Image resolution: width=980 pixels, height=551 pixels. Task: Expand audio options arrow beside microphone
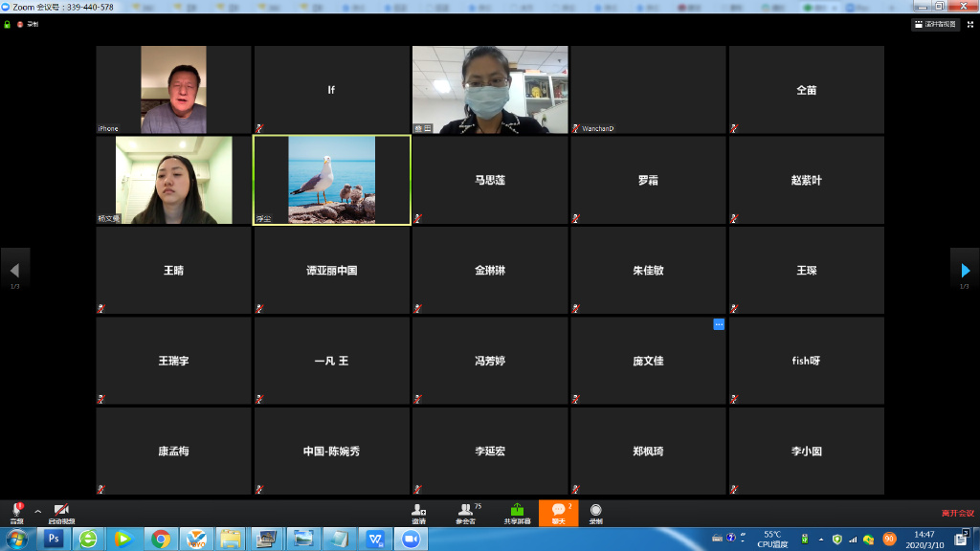(x=38, y=512)
